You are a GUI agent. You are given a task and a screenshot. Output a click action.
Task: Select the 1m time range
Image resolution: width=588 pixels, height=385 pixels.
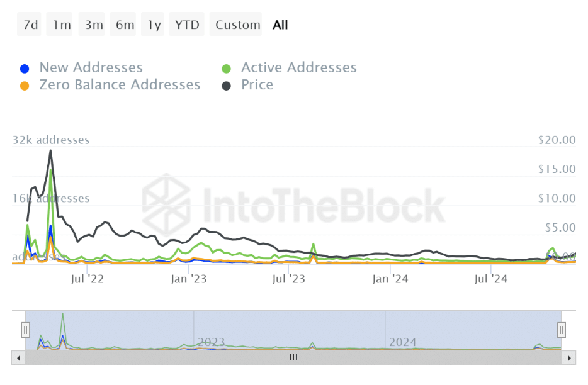click(60, 25)
